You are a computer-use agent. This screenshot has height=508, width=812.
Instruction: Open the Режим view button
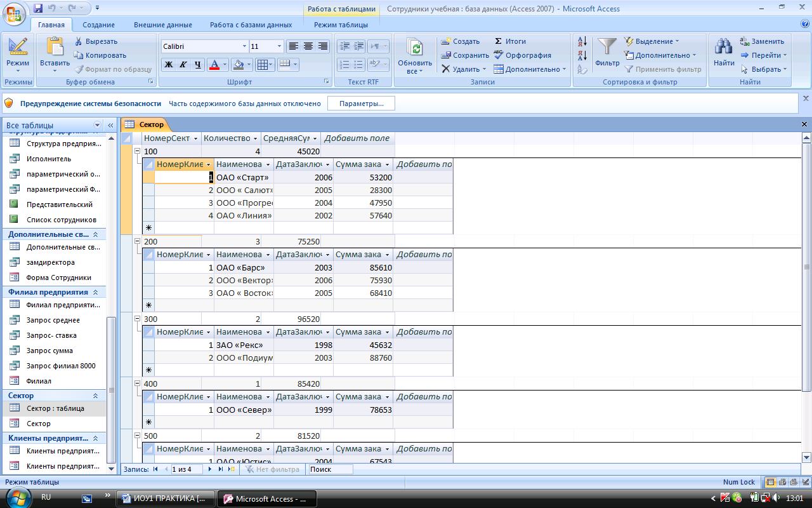tap(18, 54)
